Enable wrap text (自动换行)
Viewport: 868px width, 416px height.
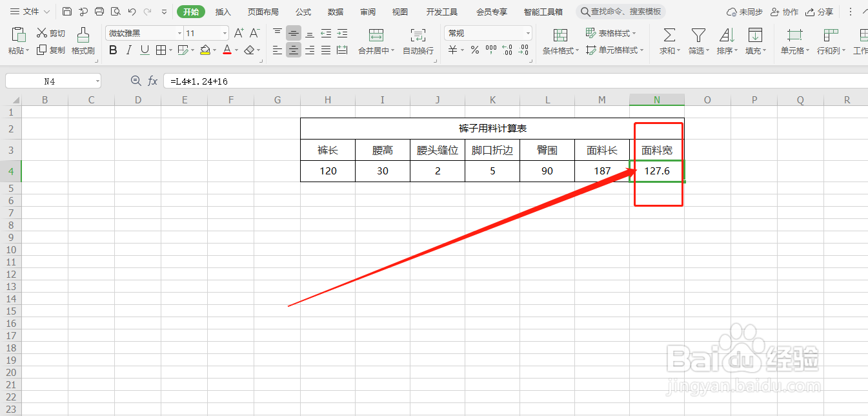(417, 41)
